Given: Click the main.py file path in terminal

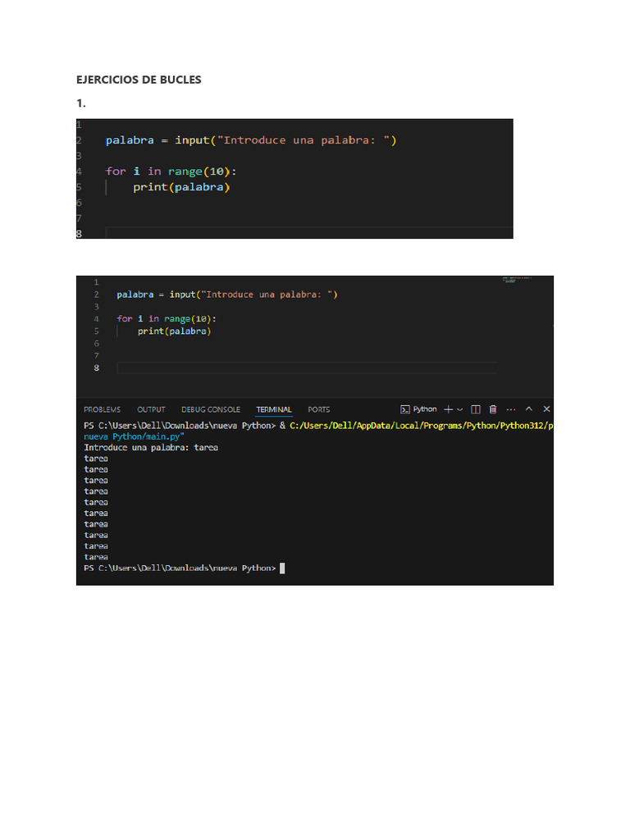Looking at the screenshot, I should pyautogui.click(x=134, y=436).
